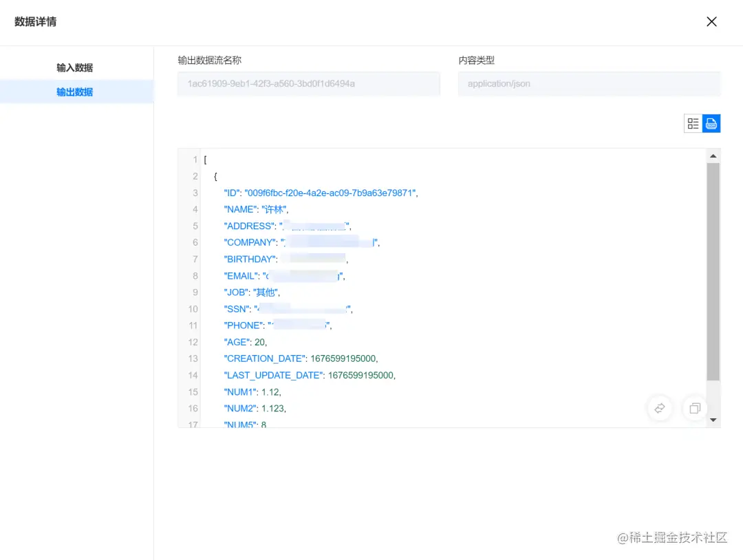Click the "JOB": "其他" line
The height and width of the screenshot is (560, 743).
click(x=252, y=292)
